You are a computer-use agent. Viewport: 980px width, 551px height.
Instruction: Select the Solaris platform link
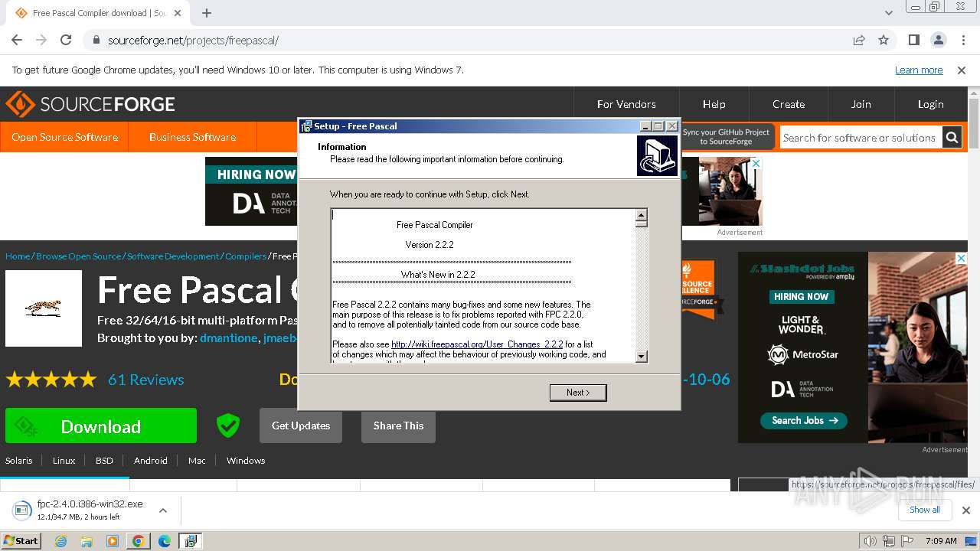[x=19, y=461]
